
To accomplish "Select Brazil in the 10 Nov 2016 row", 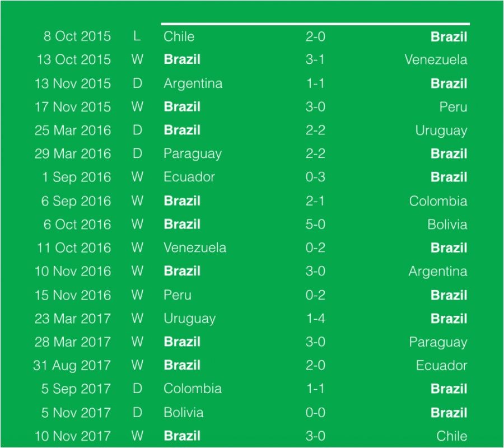I will (x=182, y=272).
